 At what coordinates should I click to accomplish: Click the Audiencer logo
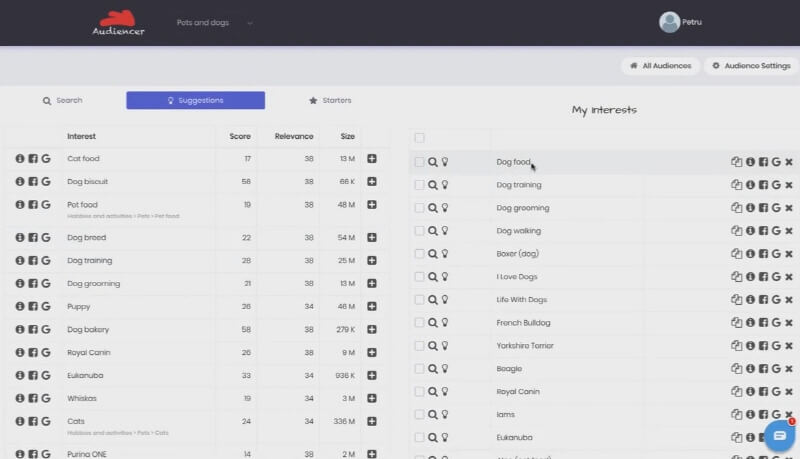click(x=118, y=23)
